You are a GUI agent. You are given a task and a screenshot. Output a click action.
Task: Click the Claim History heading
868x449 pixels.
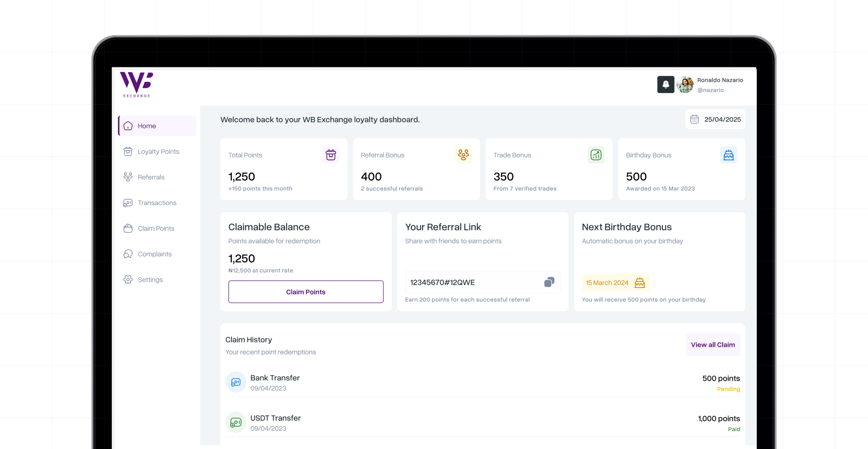pos(248,340)
